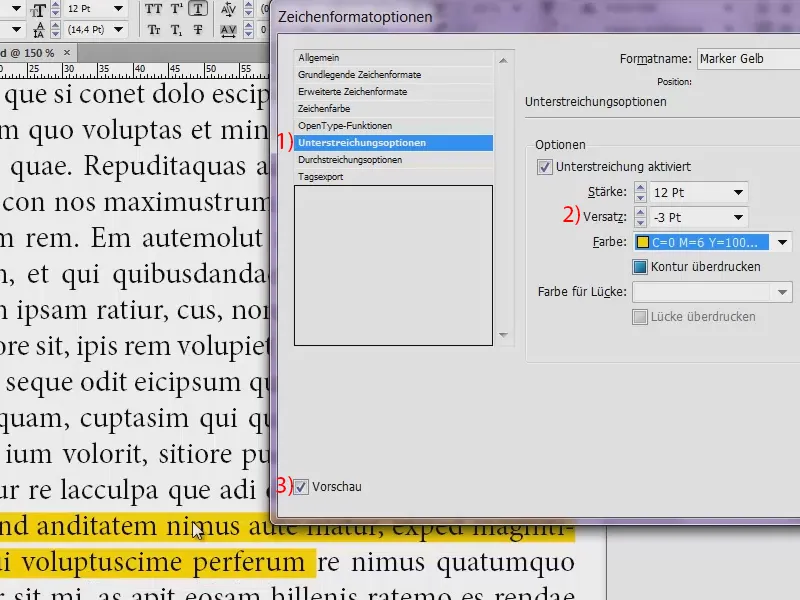Toggle Strikethrough formatting icon

pyautogui.click(x=198, y=30)
